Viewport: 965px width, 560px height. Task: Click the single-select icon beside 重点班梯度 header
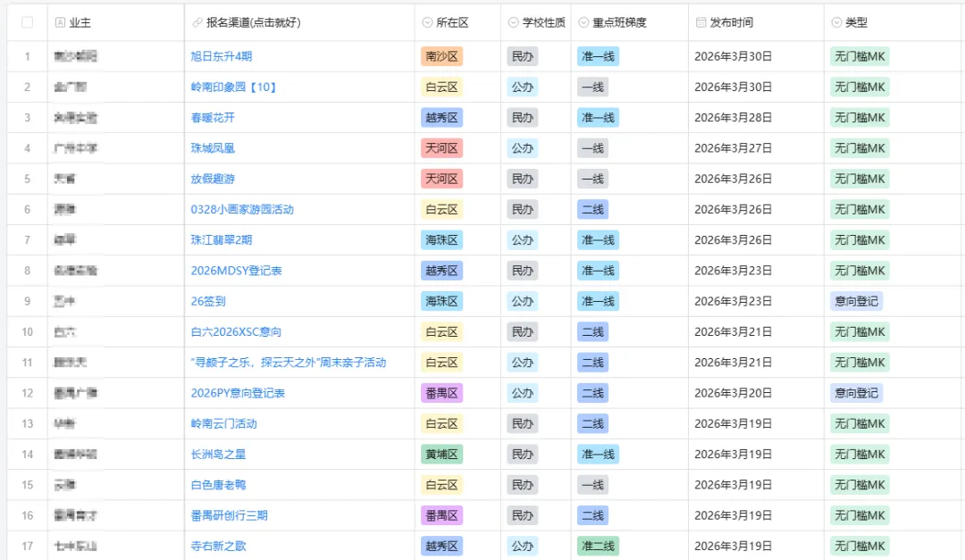[x=583, y=22]
